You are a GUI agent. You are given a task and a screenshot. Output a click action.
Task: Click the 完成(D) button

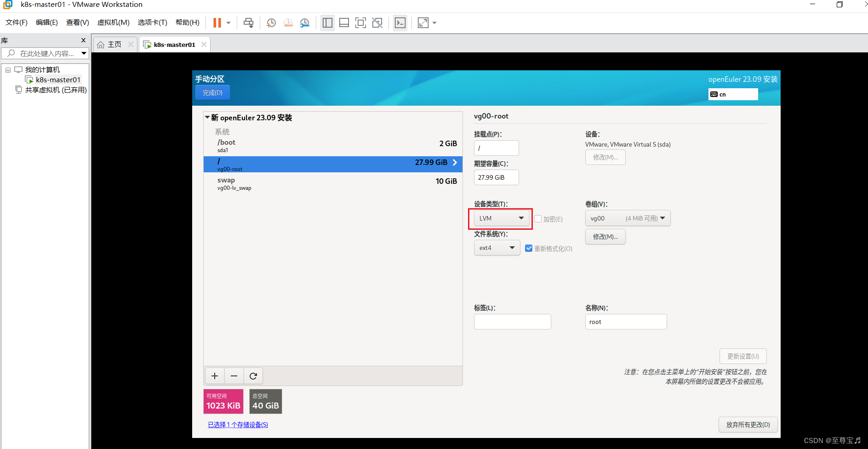coord(212,92)
